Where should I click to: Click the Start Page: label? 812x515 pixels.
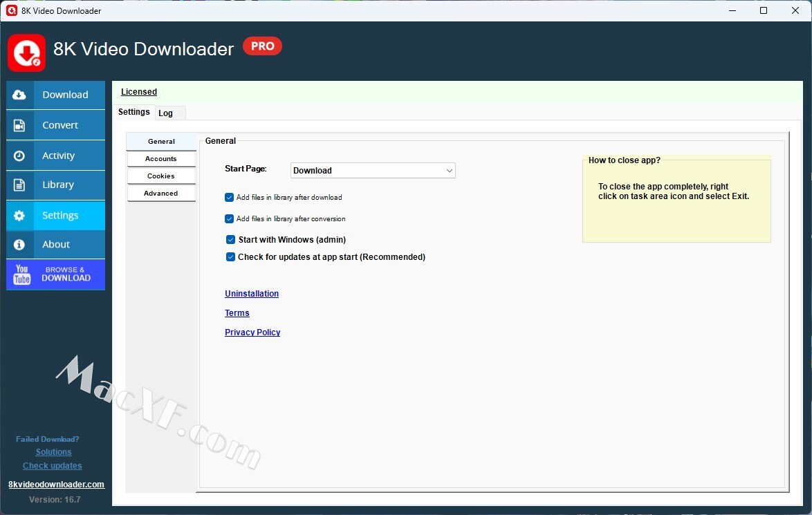(246, 169)
